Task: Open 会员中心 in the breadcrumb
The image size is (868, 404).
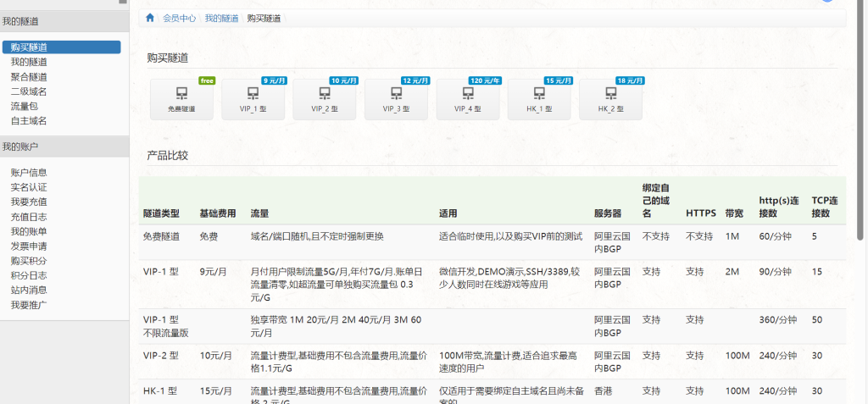Action: (x=180, y=18)
